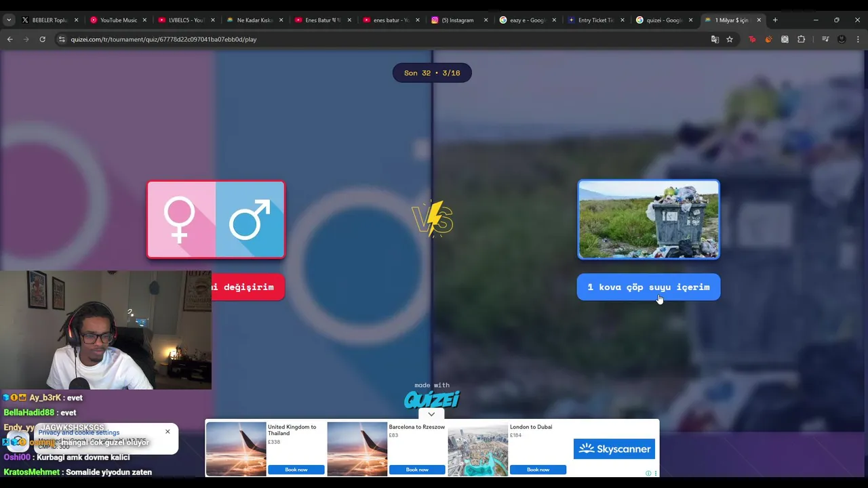
Task: Open Privacy and cookie settings link
Action: pos(79,432)
